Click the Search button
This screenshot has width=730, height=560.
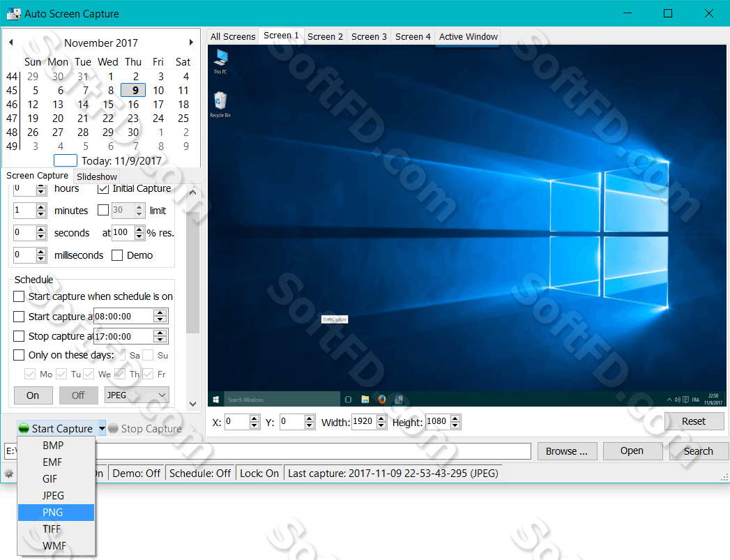(x=699, y=451)
